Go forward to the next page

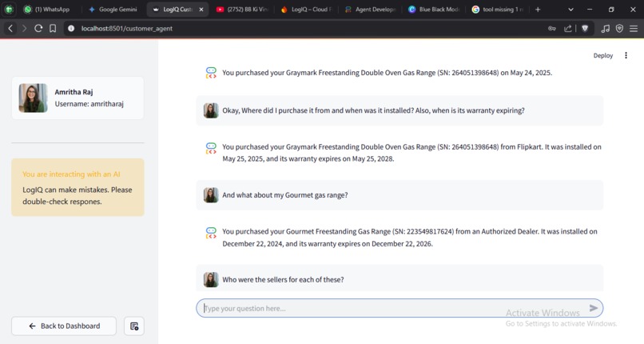(24, 28)
